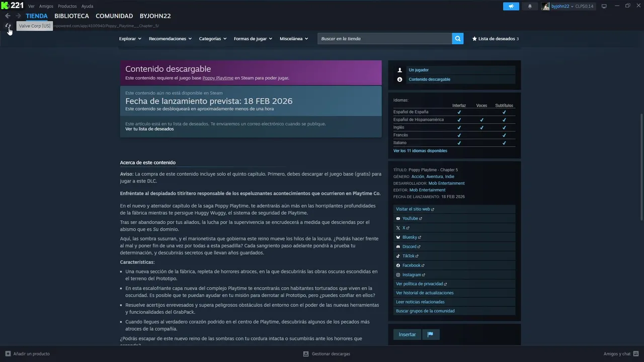The height and width of the screenshot is (362, 644).
Task: Click Ver tu lista de deseados
Action: (x=149, y=129)
